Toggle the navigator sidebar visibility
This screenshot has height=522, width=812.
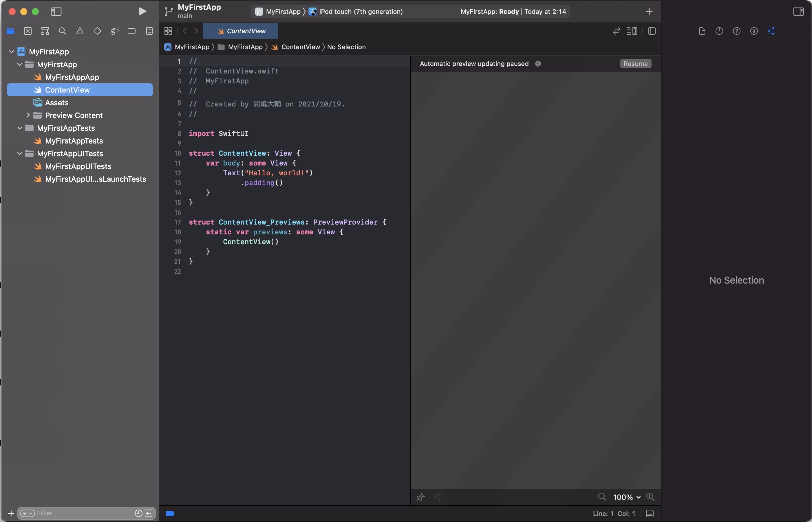tap(56, 12)
